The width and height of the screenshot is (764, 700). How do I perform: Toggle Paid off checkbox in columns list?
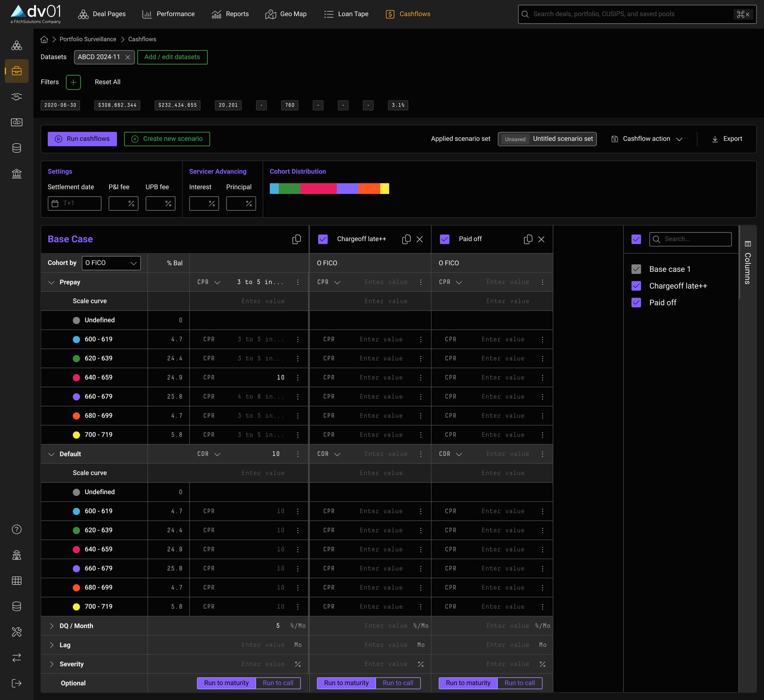coord(636,303)
